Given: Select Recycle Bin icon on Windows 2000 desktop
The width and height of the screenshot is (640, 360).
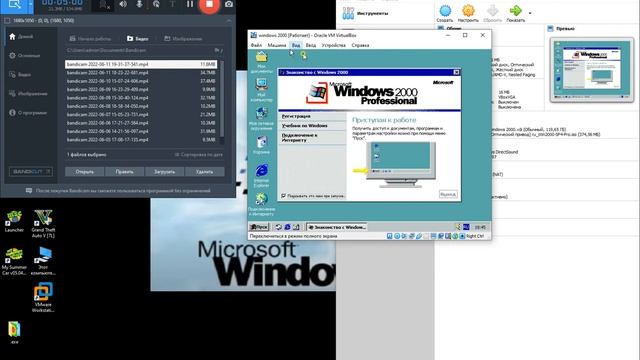Looking at the screenshot, I should click(261, 145).
